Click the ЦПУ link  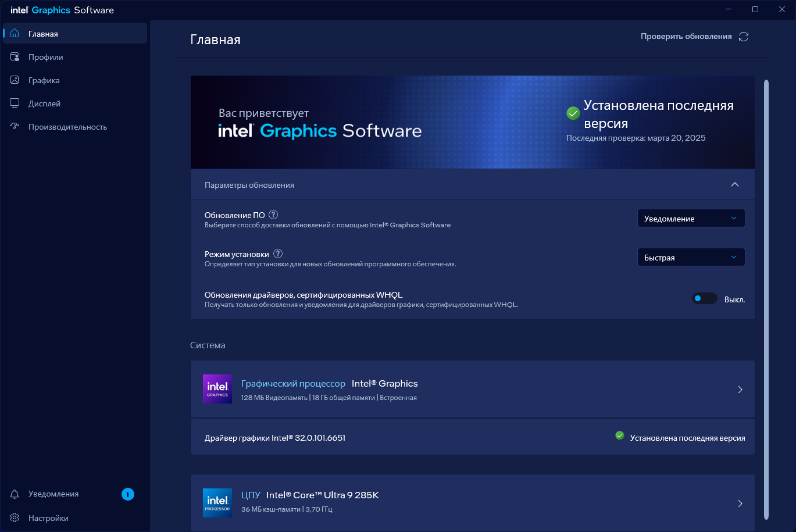point(251,495)
